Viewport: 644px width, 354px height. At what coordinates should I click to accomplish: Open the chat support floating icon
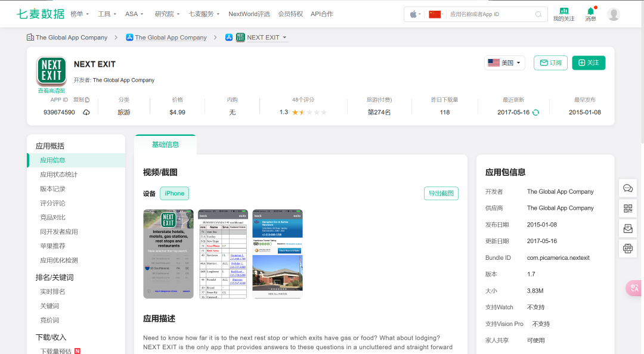coord(627,188)
